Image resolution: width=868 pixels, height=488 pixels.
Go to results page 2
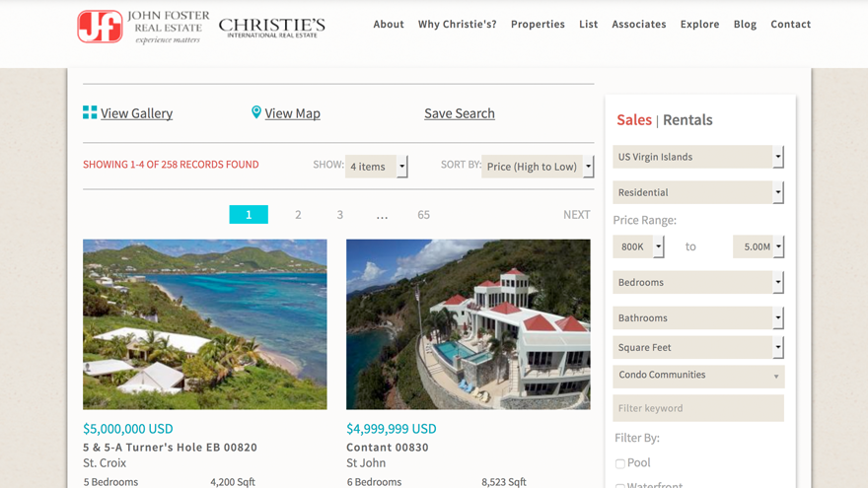coord(298,215)
